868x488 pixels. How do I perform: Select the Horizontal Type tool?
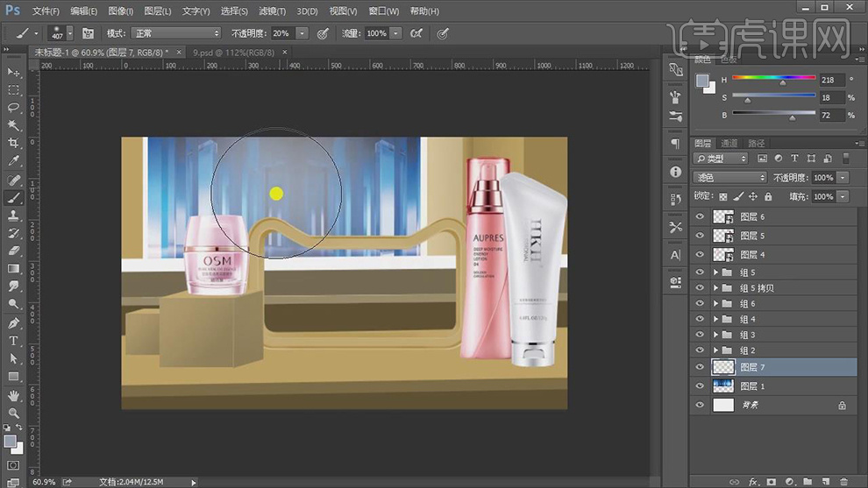tap(14, 341)
